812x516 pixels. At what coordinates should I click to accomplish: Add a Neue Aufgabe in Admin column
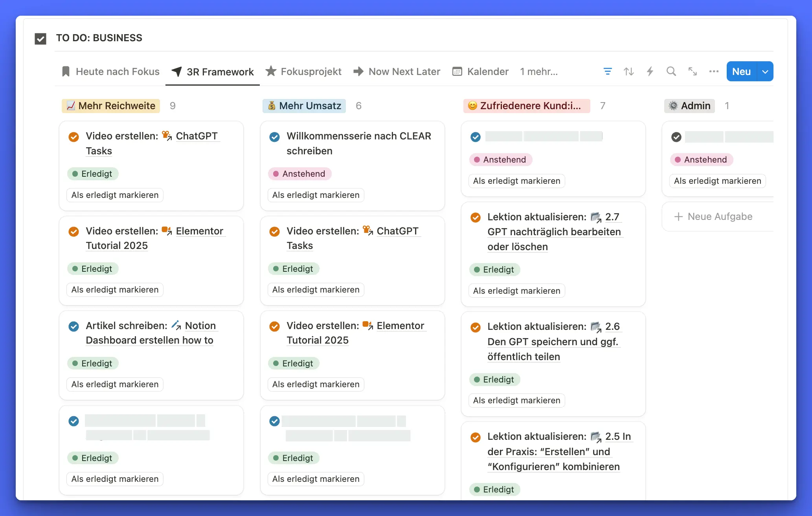coord(713,216)
